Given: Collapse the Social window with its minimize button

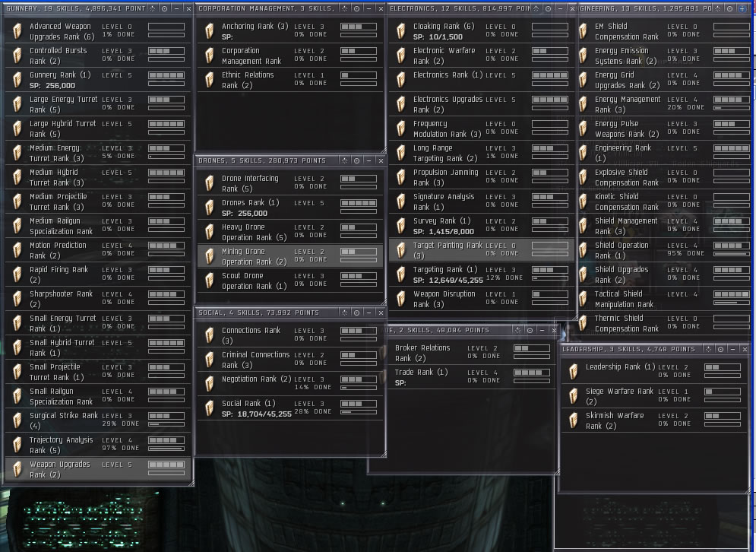Looking at the screenshot, I should coord(369,312).
